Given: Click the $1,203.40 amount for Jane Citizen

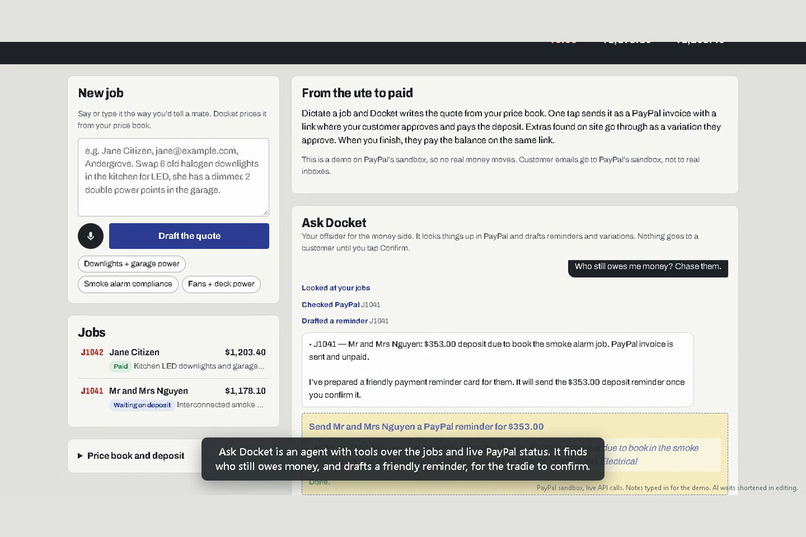Looking at the screenshot, I should click(x=245, y=352).
